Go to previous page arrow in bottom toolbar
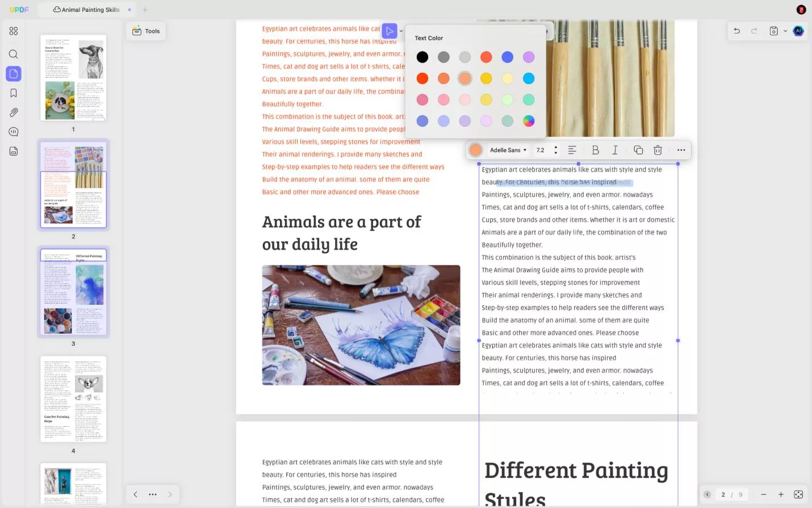Viewport: 812px width, 508px height. click(135, 494)
